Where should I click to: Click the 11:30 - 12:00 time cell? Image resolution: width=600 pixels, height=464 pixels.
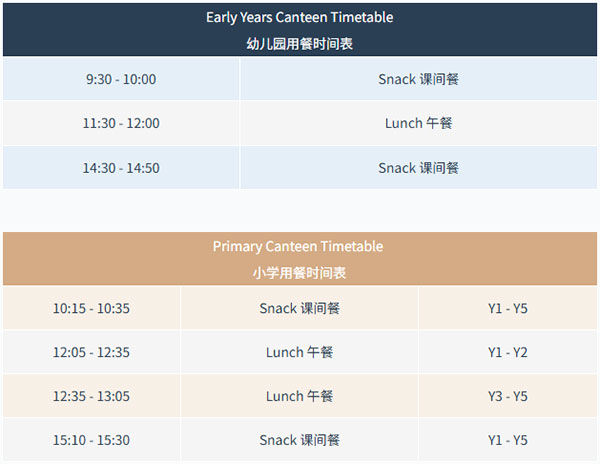pos(121,123)
